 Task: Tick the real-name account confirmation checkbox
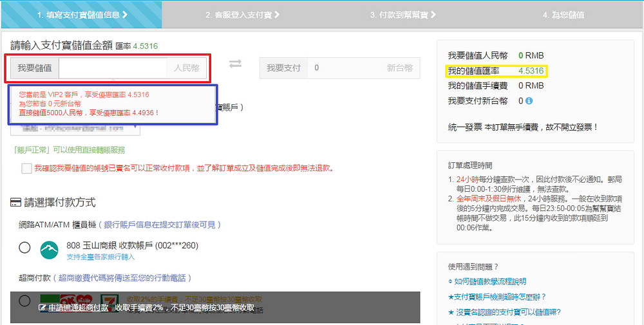click(x=26, y=168)
